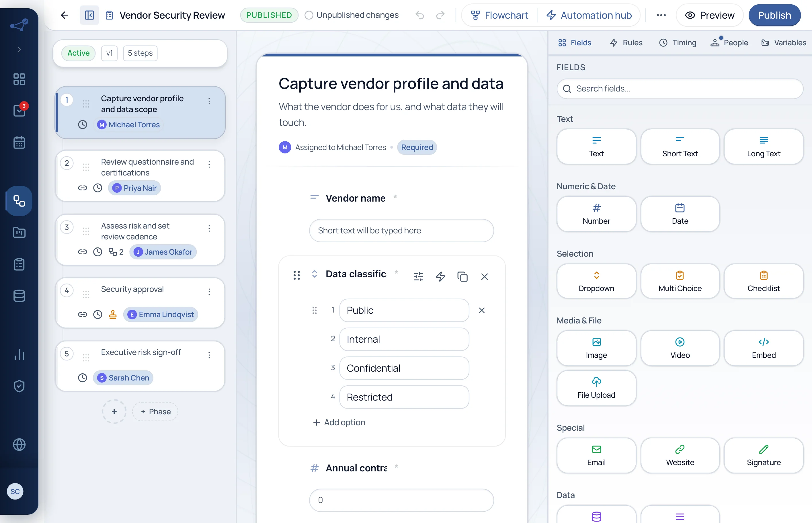Open the dashboard grid icon in left sidebar
The image size is (812, 523).
coord(19,79)
